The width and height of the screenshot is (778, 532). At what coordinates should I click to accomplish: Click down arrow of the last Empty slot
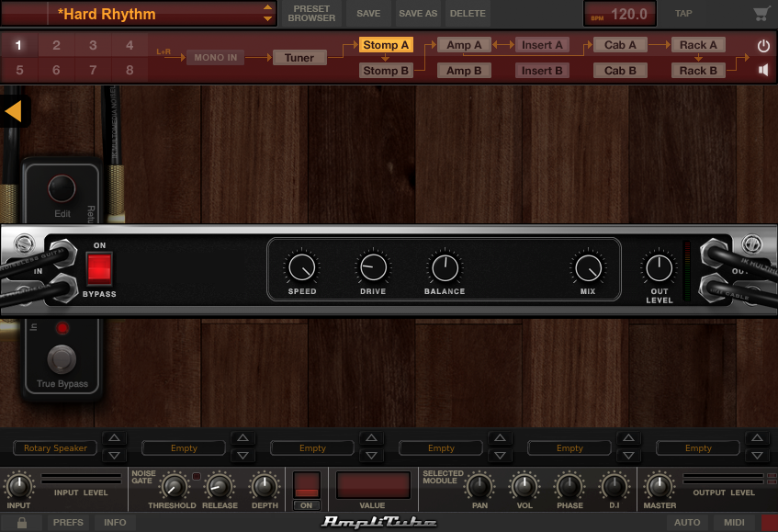[x=757, y=456]
